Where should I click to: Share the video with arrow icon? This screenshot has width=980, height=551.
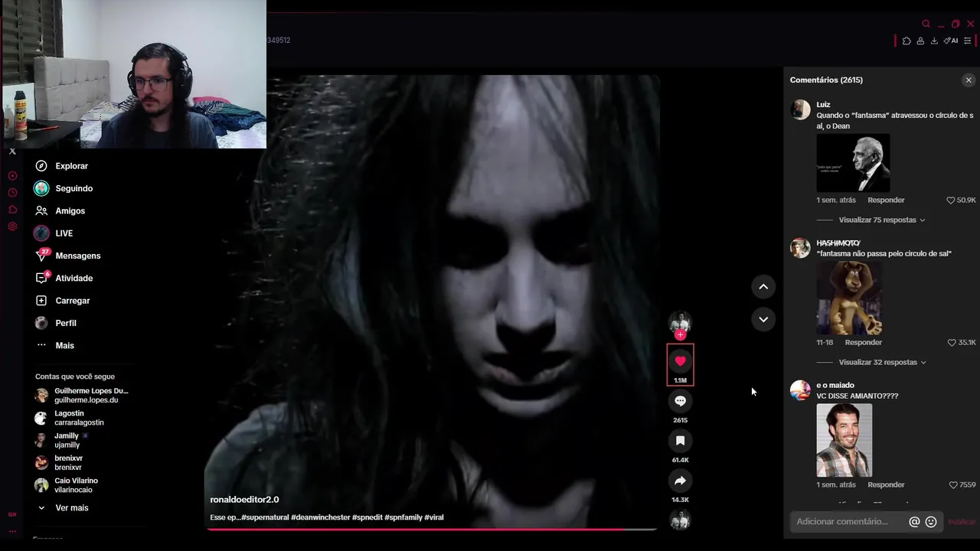(x=680, y=481)
